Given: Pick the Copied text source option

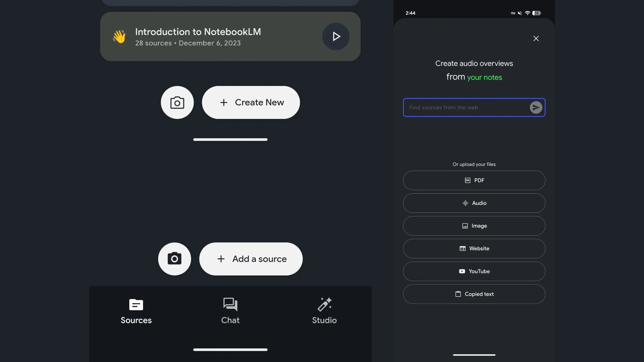Looking at the screenshot, I should [474, 294].
